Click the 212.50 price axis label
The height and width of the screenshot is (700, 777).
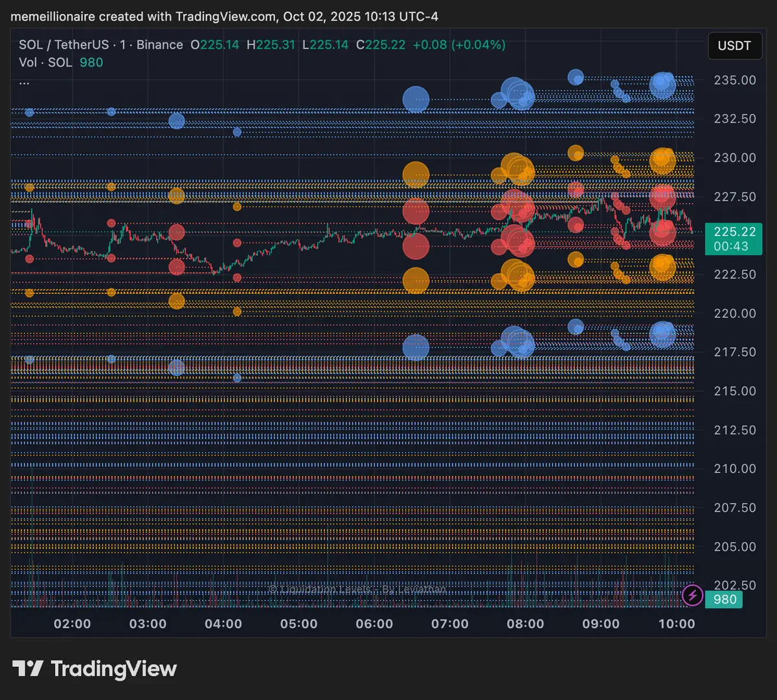point(735,430)
